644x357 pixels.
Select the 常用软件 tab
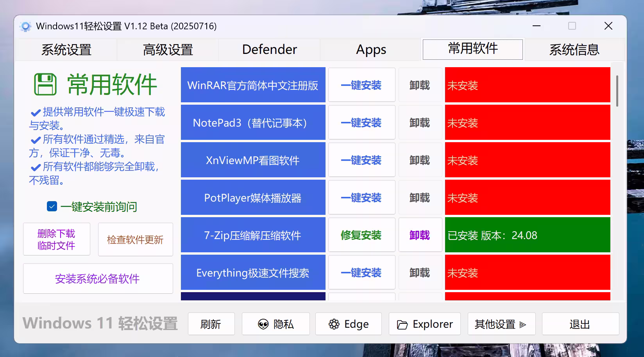[473, 49]
